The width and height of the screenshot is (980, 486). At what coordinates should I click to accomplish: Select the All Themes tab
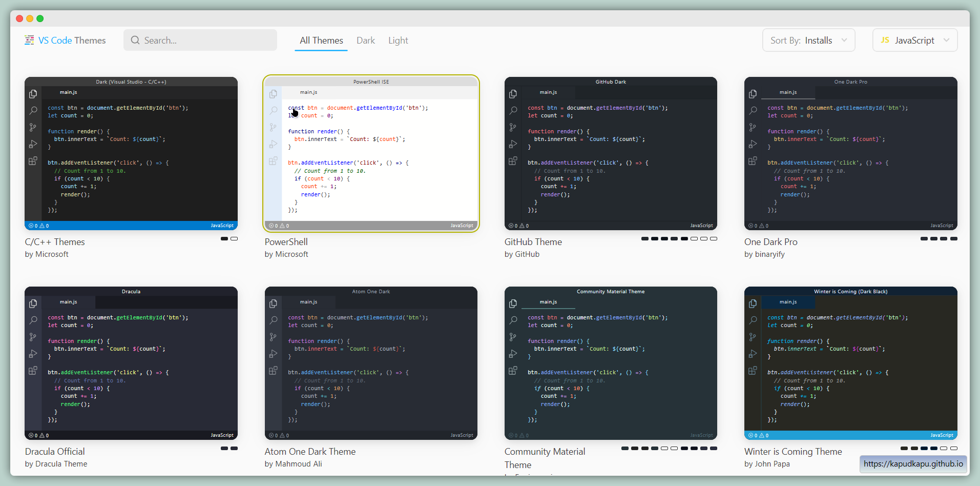321,40
